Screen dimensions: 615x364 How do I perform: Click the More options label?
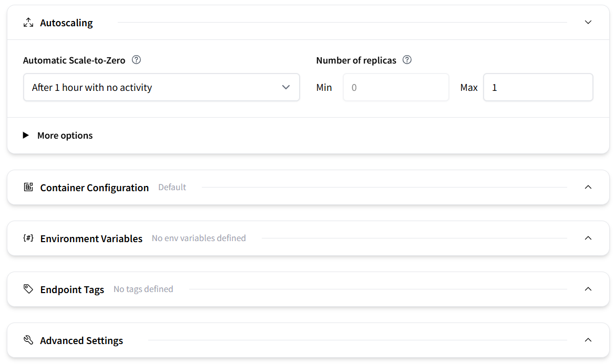(65, 135)
